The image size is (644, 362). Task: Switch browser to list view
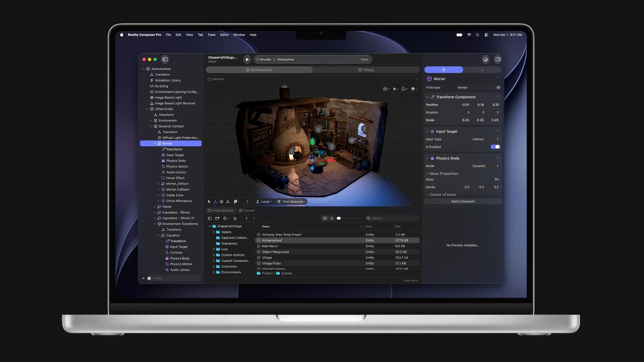[x=325, y=218]
